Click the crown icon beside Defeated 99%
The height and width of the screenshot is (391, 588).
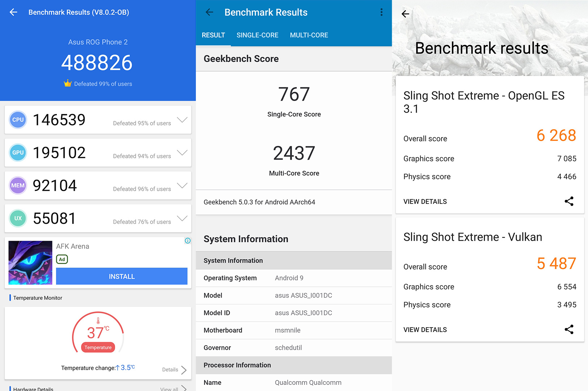(x=68, y=83)
